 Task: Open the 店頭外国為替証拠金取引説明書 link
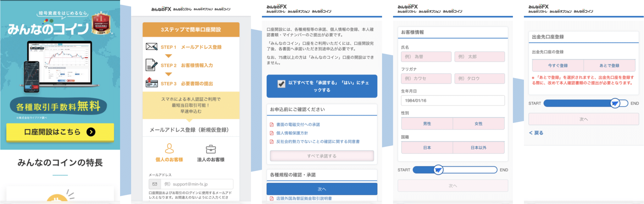click(x=304, y=198)
